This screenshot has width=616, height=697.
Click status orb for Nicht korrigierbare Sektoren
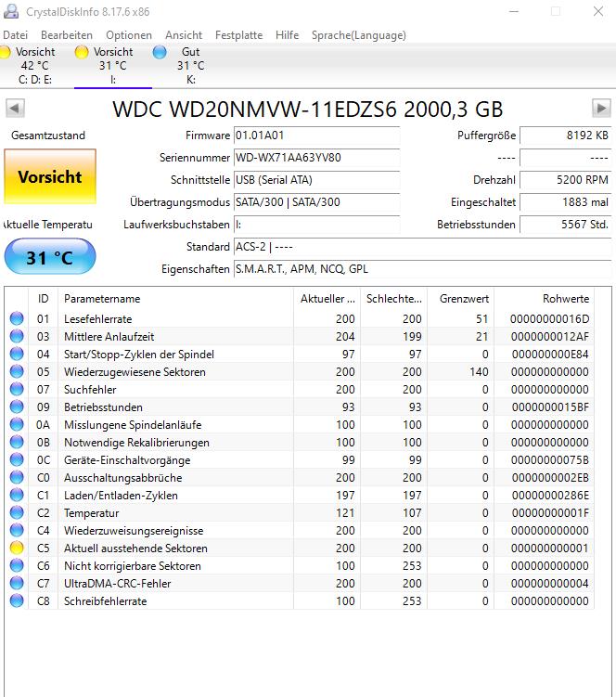coord(17,565)
